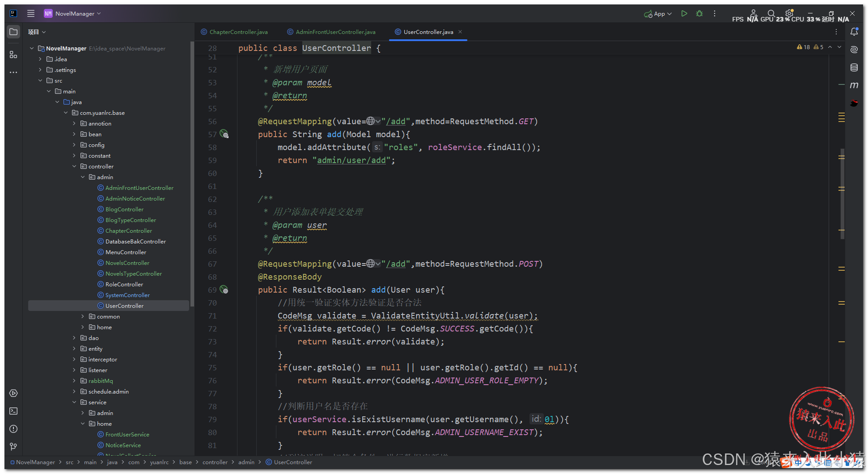Click the editor vertical scrollbar
The image size is (868, 474).
click(x=842, y=193)
